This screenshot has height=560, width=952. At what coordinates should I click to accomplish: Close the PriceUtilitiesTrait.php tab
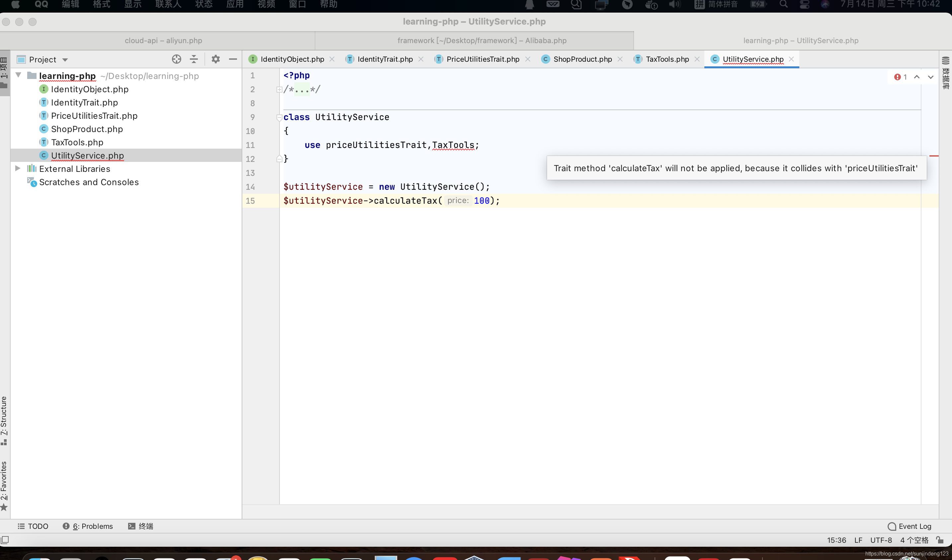coord(528,59)
